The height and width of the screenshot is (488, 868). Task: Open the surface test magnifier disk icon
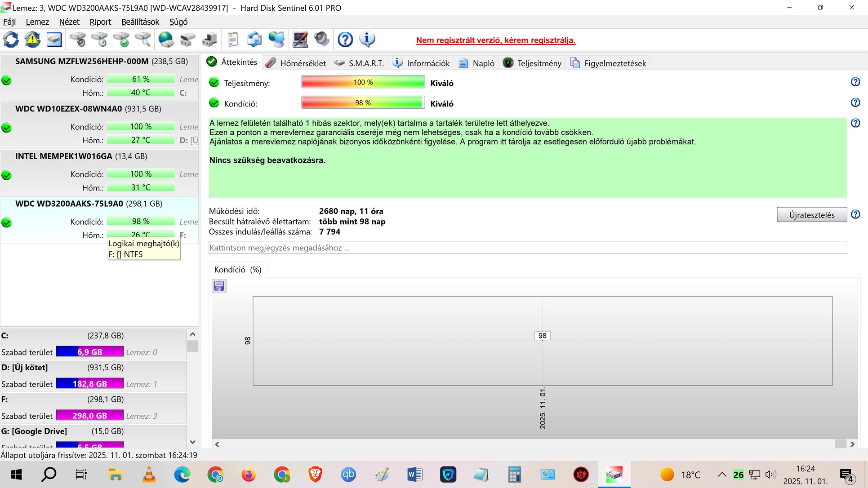[143, 40]
